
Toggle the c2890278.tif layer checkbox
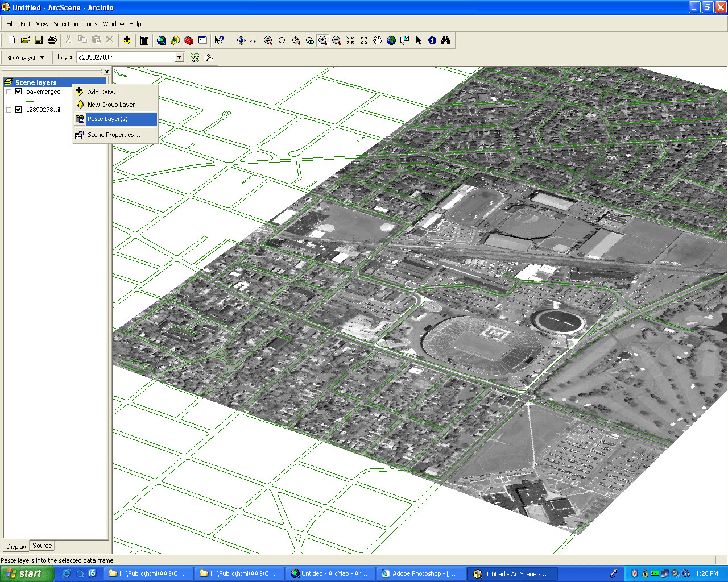(19, 110)
